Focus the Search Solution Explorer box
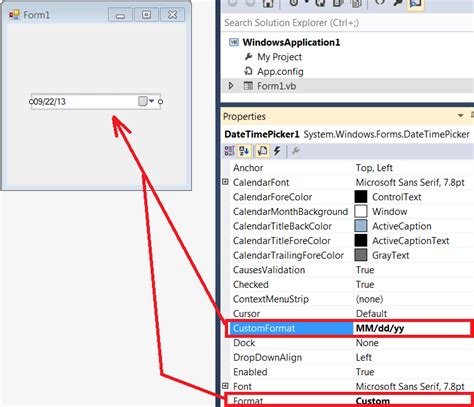This screenshot has width=474, height=407. (x=347, y=23)
